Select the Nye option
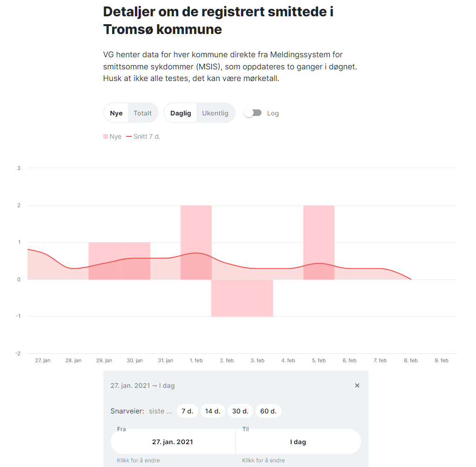 coord(116,113)
